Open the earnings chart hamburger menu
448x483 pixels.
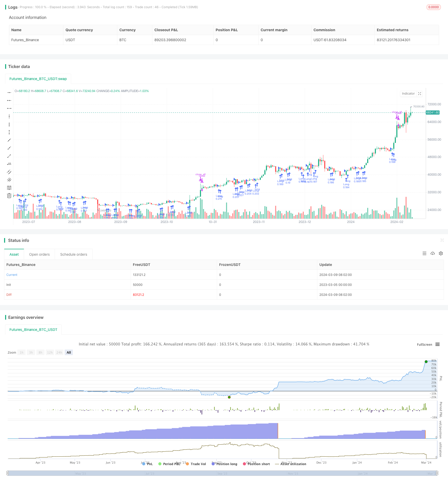tap(438, 344)
